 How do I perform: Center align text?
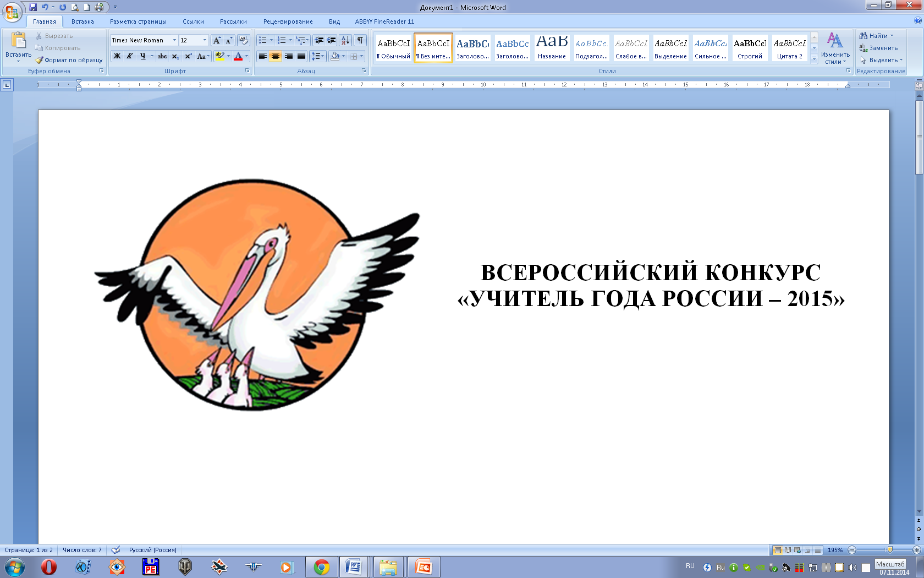276,56
